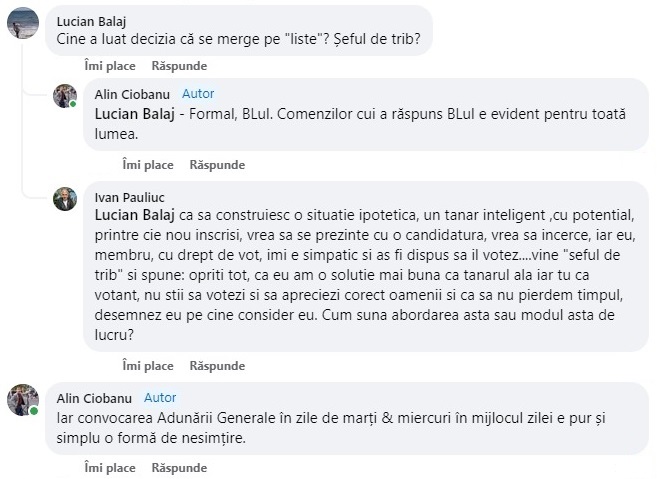Viewport: 657px width, 479px height.
Task: Like Ivan Pauliuc's long comment
Action: click(148, 366)
